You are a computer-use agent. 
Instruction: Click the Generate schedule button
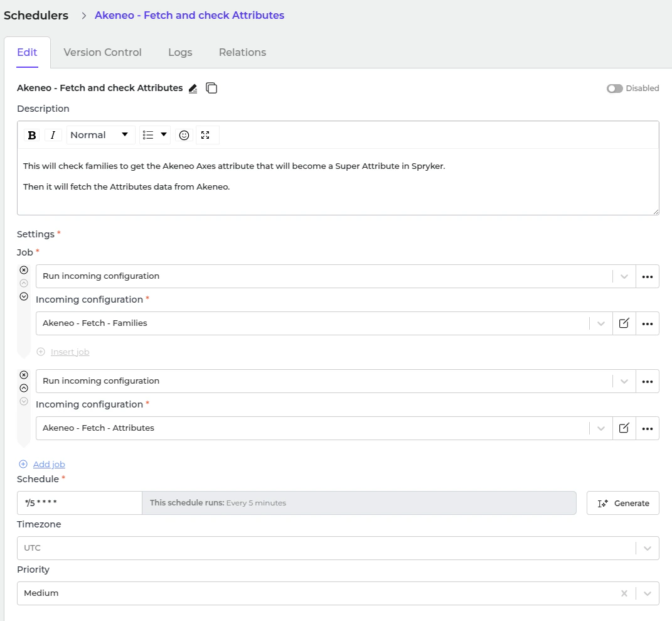click(x=622, y=503)
